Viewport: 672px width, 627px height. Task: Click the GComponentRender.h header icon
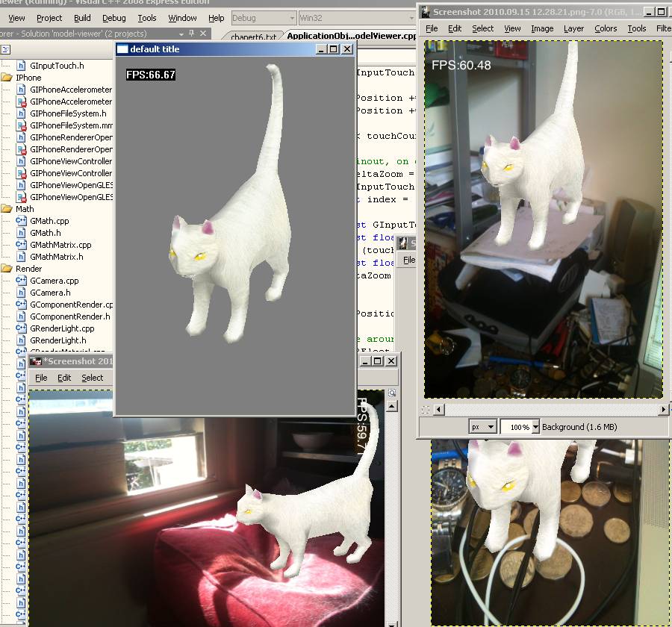tap(21, 316)
